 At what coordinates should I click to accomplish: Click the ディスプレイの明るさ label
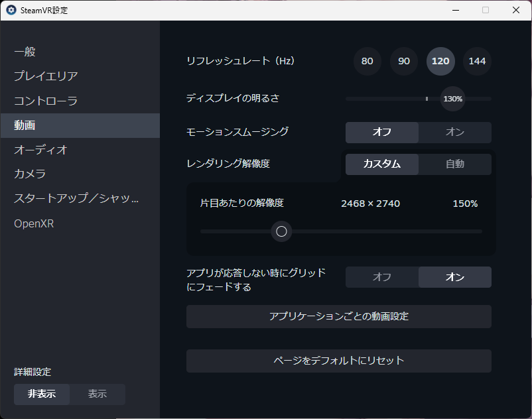(x=233, y=98)
